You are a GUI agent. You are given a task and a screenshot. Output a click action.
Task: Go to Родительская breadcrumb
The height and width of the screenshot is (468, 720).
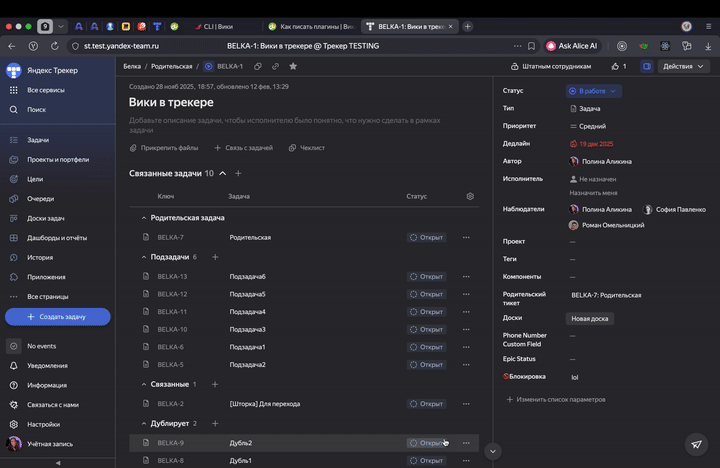click(x=172, y=66)
